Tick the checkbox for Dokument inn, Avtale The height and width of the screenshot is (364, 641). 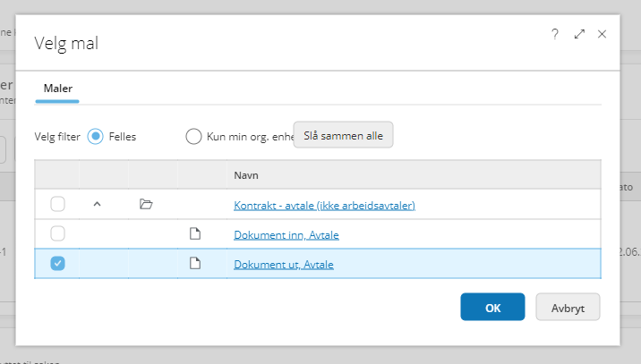57,233
